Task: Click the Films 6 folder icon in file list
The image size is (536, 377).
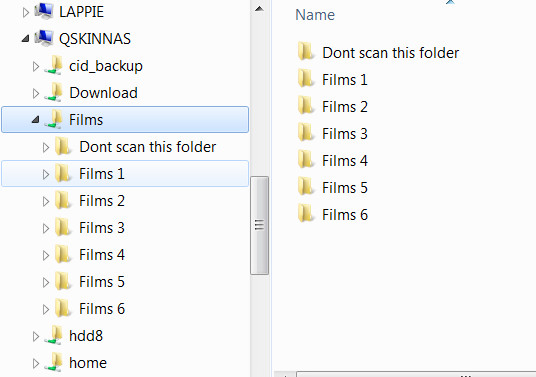Action: tap(305, 214)
